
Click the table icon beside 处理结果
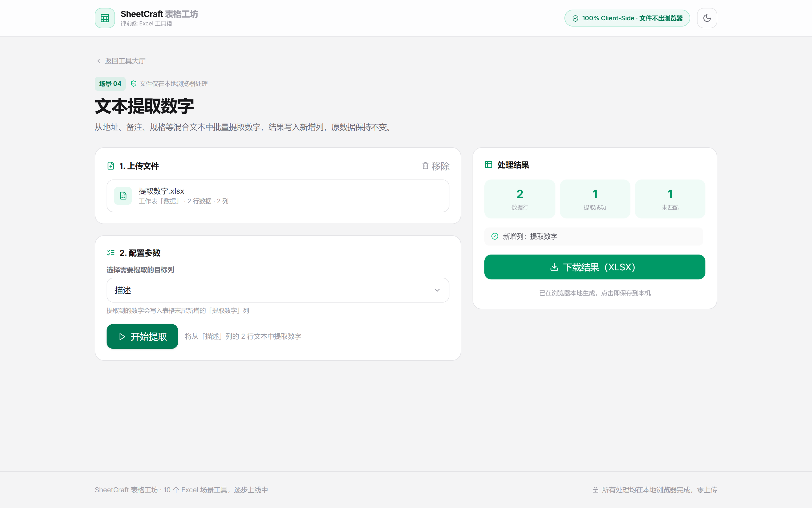(489, 165)
